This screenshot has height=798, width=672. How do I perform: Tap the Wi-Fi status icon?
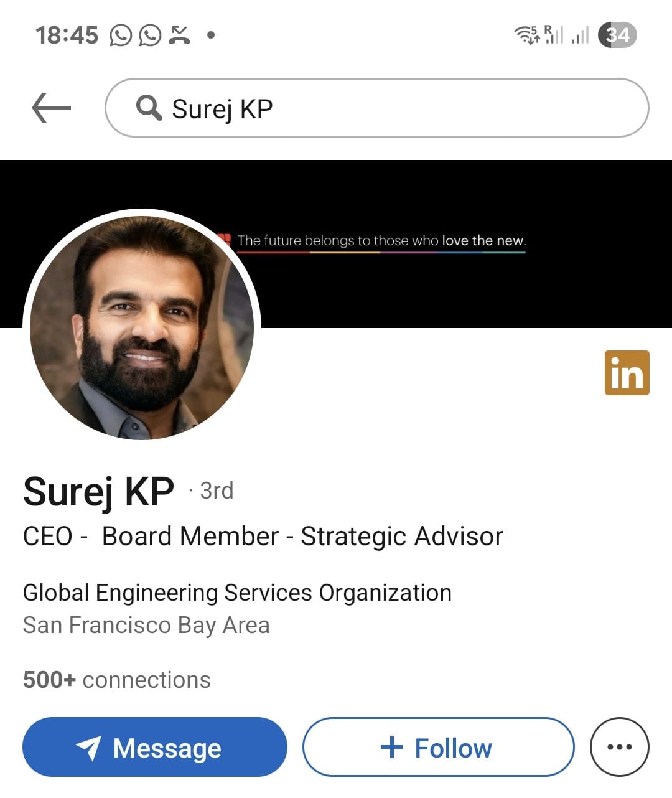526,35
